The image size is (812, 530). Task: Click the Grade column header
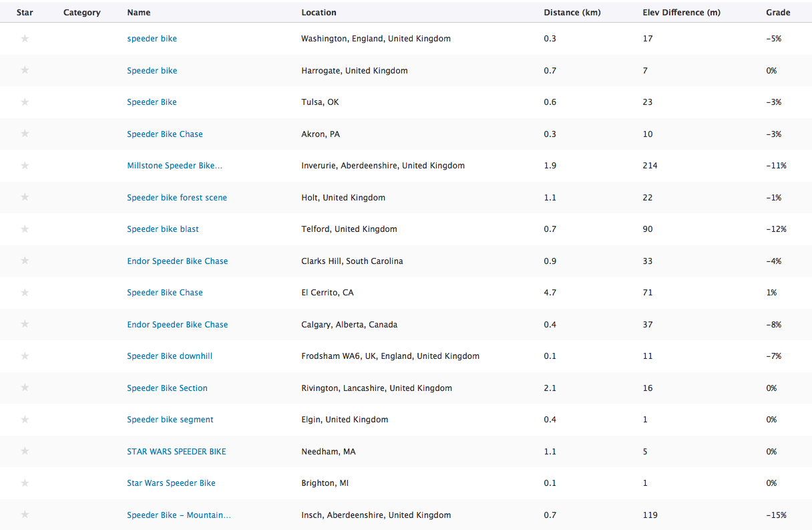point(778,13)
